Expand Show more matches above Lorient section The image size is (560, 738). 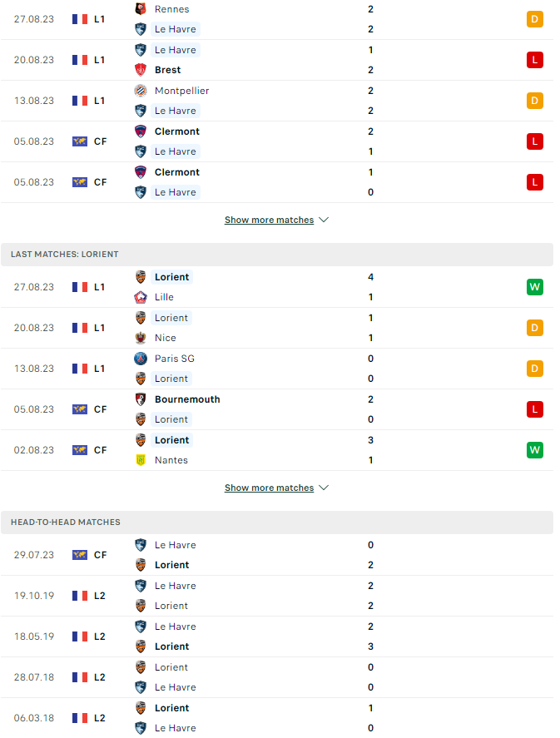point(276,220)
